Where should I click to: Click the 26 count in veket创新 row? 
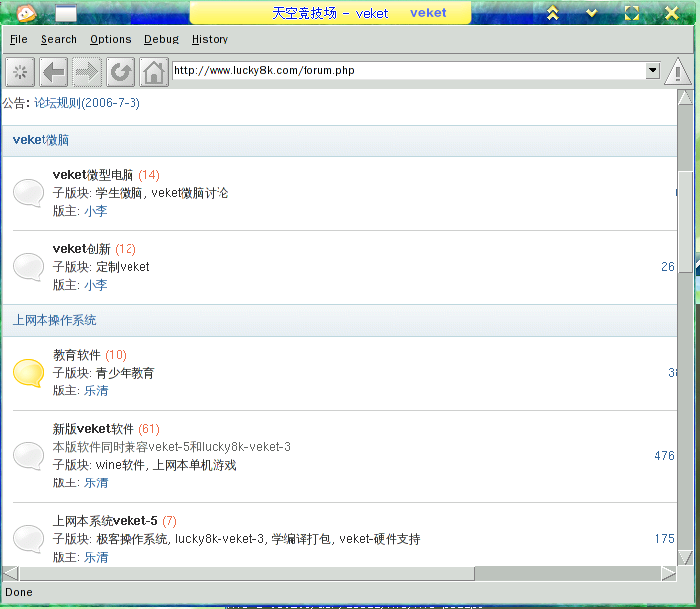(x=667, y=267)
